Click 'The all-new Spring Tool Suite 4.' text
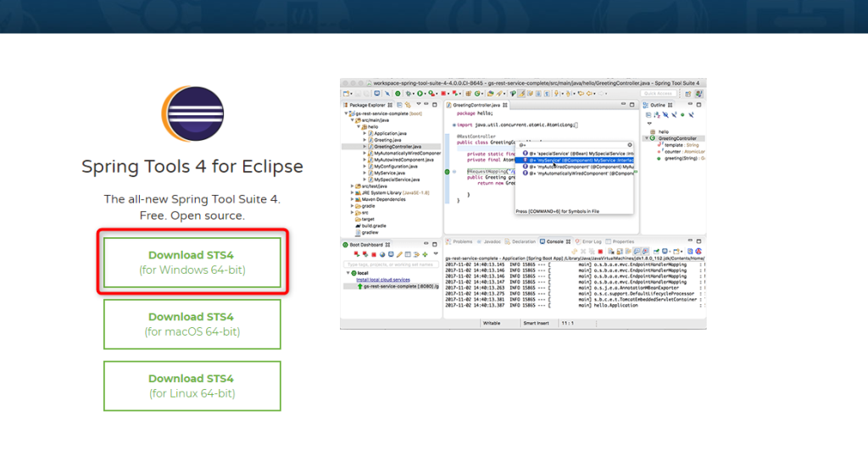This screenshot has height=450, width=868. (x=192, y=199)
